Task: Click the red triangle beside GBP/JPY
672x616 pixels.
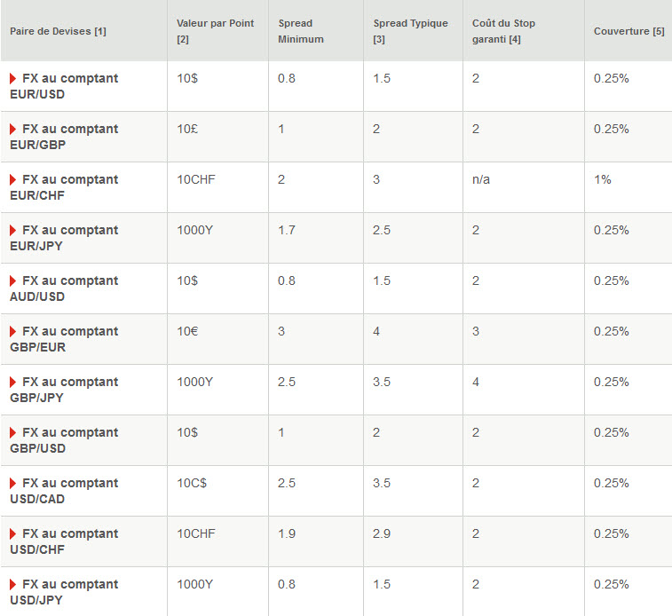Action: pos(13,383)
